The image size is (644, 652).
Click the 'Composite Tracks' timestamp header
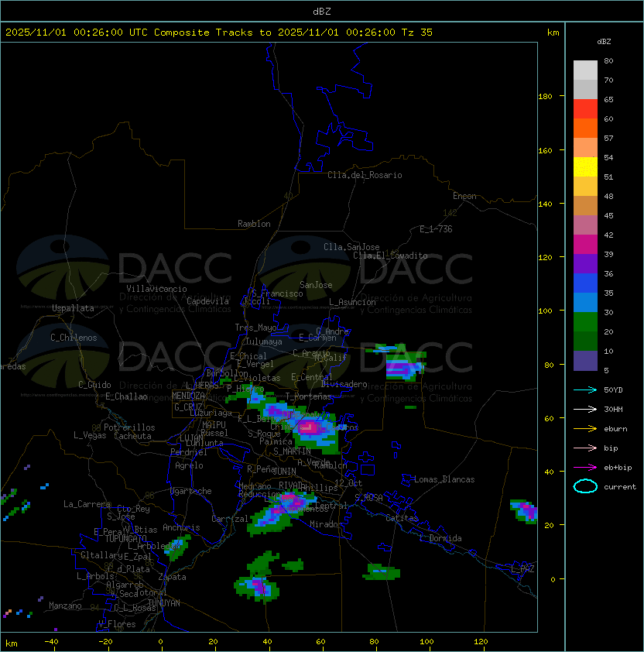coord(219,33)
